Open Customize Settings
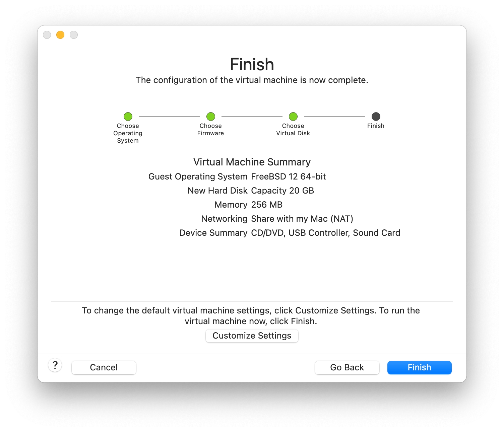Screen dimensions: 504x432 point(252,336)
